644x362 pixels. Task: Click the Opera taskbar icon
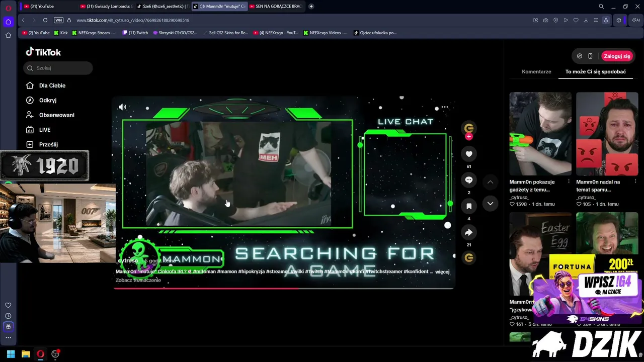click(41, 354)
